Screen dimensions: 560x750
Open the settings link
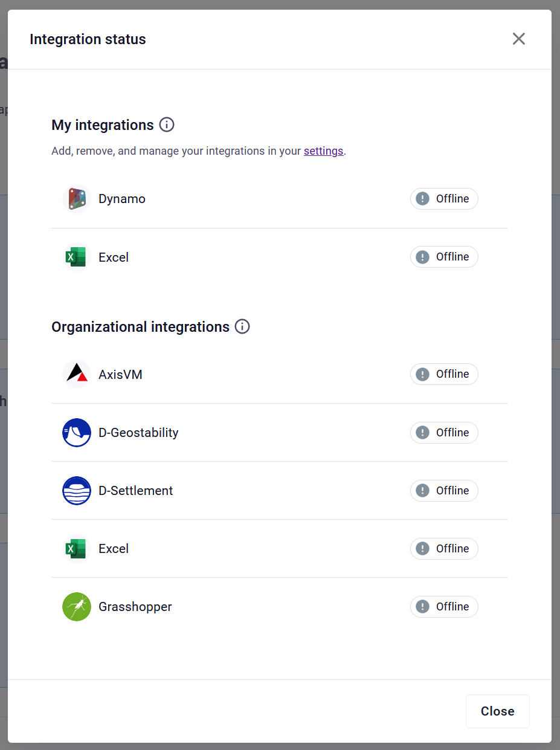point(323,151)
